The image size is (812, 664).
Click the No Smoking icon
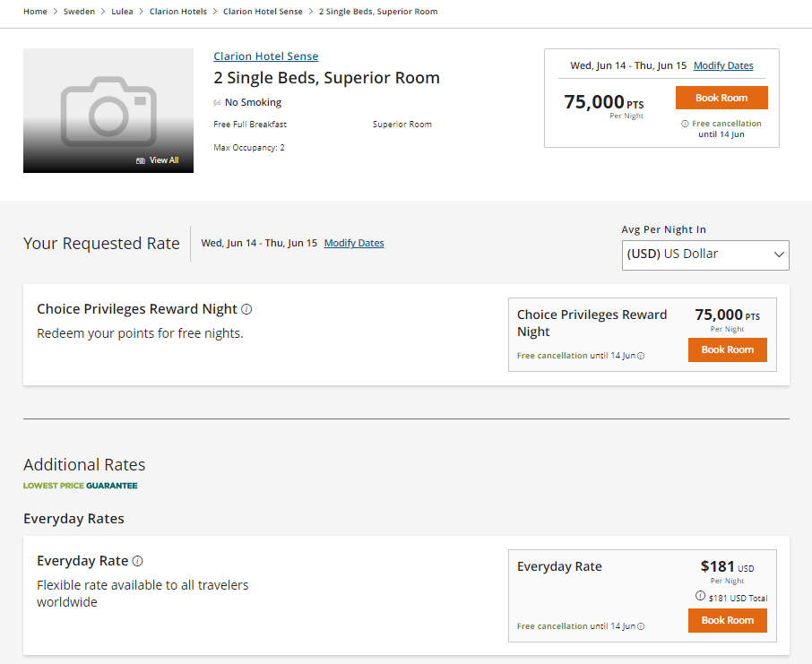point(217,102)
